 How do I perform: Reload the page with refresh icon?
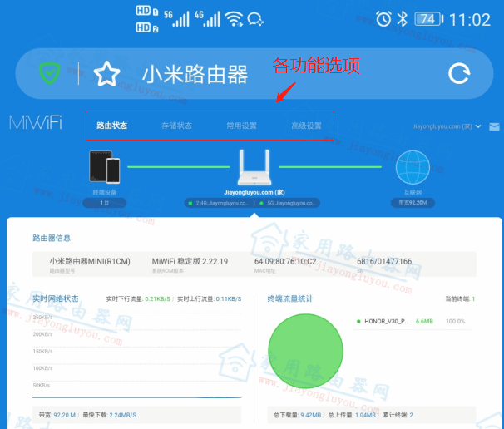(x=459, y=74)
